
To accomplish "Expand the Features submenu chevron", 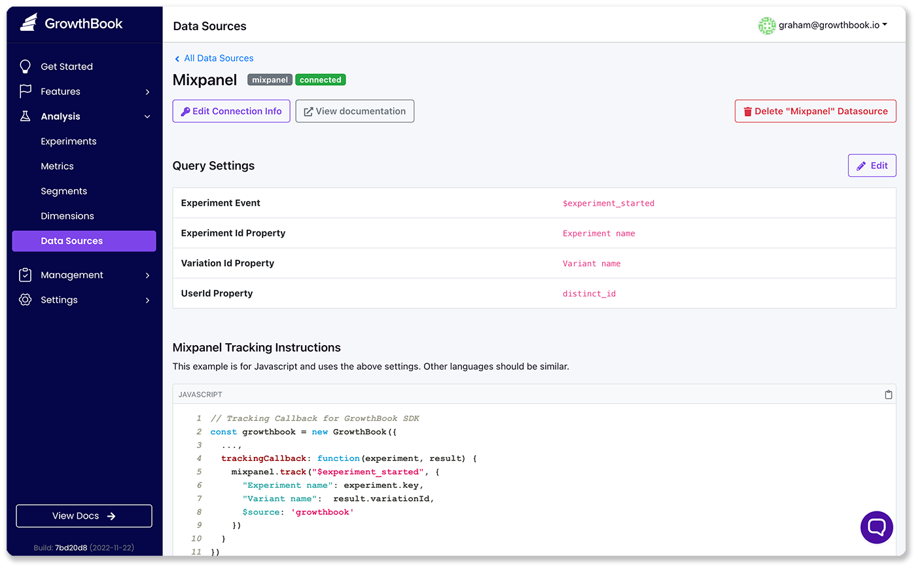I will 147,92.
